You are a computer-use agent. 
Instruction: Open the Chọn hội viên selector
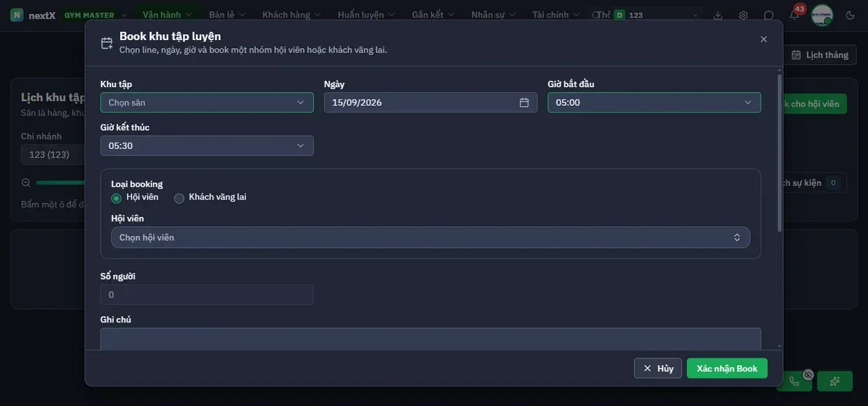point(431,238)
